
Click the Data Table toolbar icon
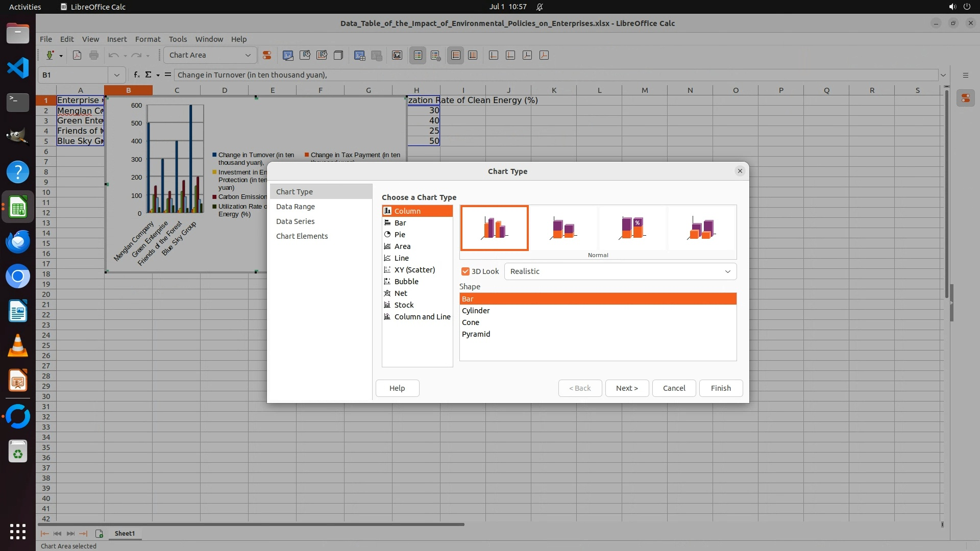(376, 55)
